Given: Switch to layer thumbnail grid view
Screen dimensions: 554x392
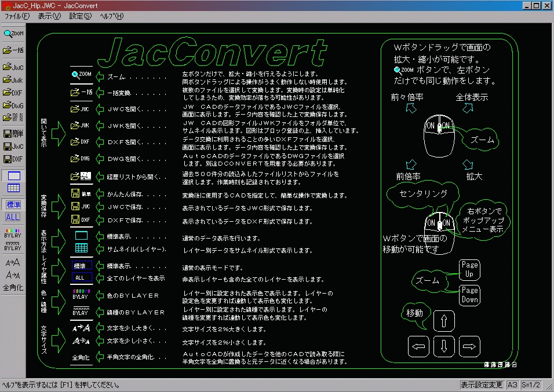Looking at the screenshot, I should (x=13, y=188).
